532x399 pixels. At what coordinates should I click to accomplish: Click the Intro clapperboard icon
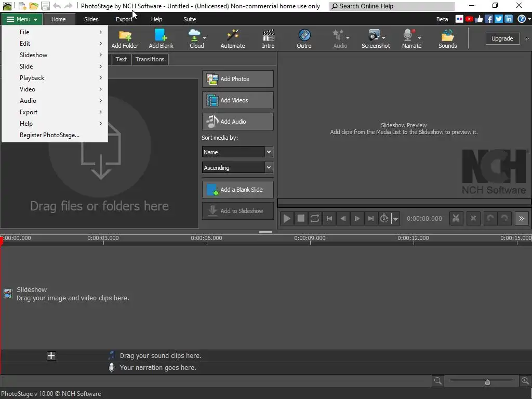tap(268, 39)
